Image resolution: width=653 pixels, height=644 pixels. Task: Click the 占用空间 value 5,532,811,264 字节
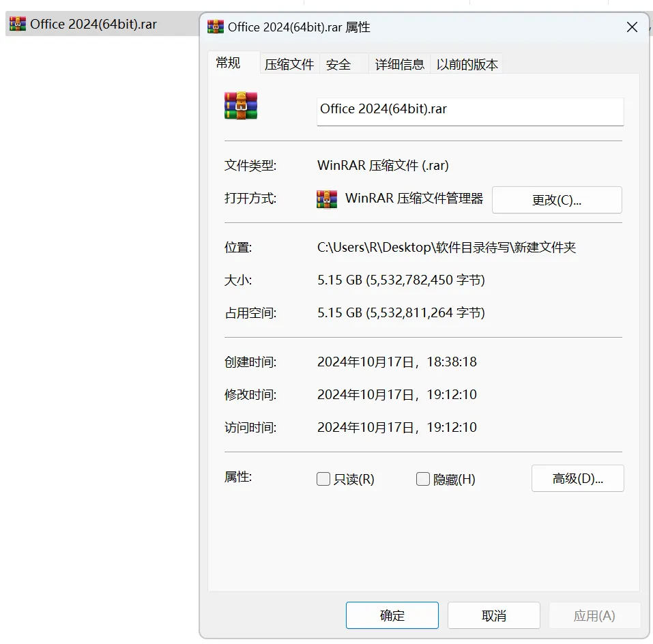coord(401,312)
